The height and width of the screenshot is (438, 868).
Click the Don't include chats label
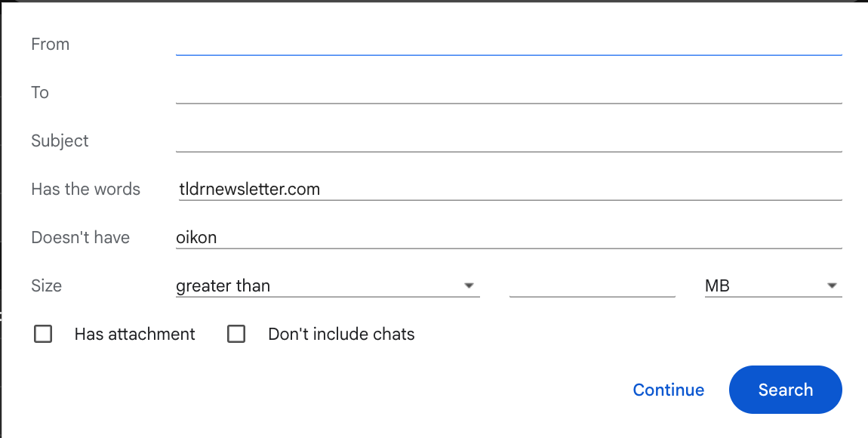tap(341, 333)
